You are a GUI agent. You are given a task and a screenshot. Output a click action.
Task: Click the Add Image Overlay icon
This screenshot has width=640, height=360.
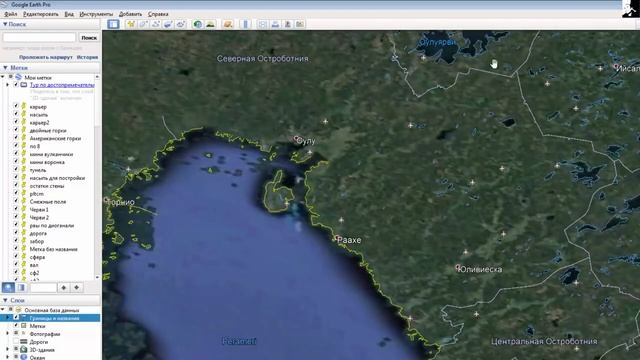tap(168, 24)
